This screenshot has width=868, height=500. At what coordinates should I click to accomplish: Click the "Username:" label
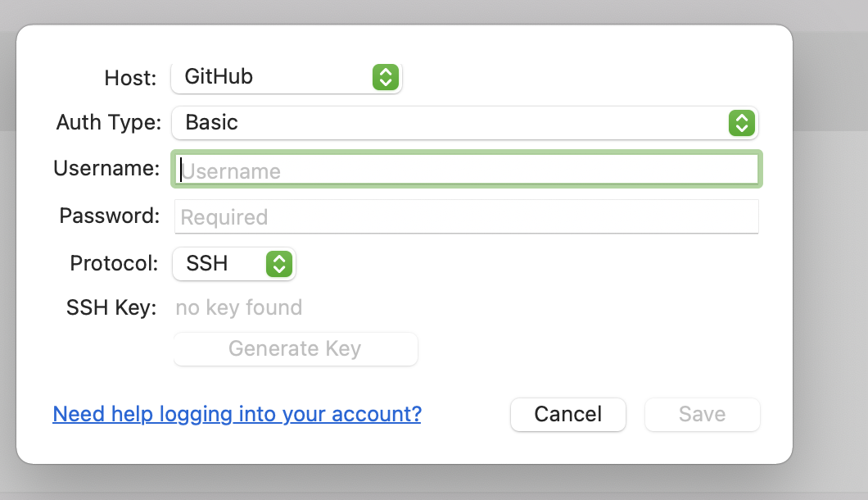tap(106, 169)
